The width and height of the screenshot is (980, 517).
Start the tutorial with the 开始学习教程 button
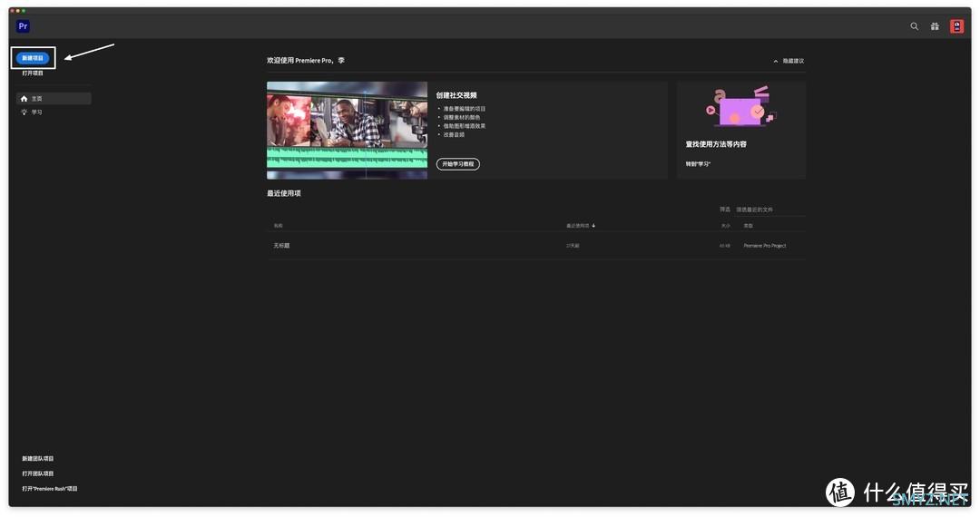coord(458,164)
